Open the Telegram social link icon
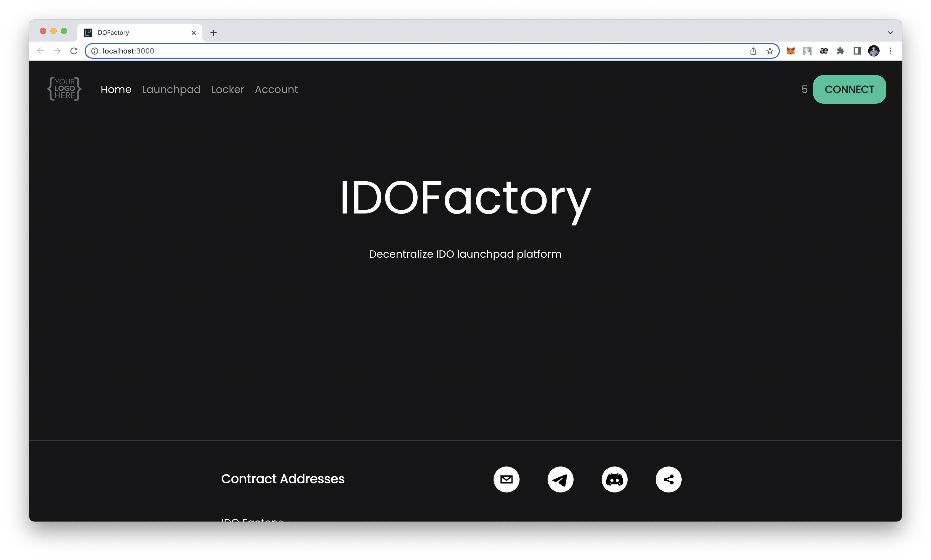This screenshot has height=560, width=931. (560, 480)
